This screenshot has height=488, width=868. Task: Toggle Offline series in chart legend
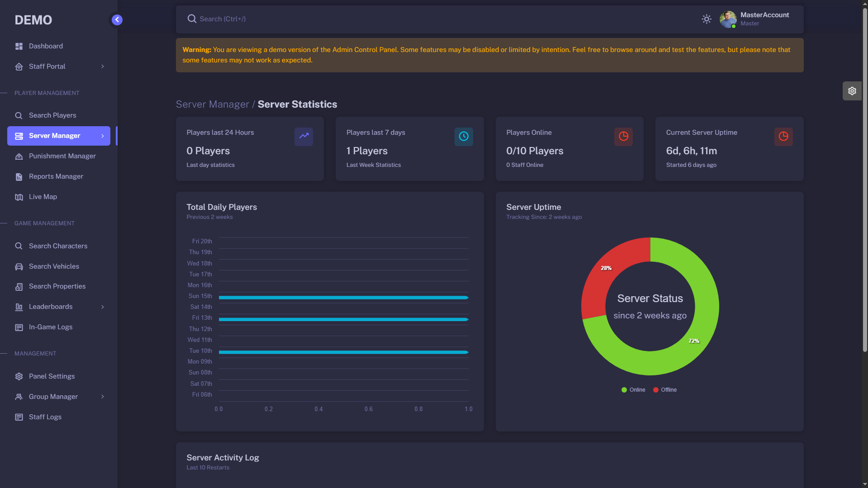click(665, 390)
